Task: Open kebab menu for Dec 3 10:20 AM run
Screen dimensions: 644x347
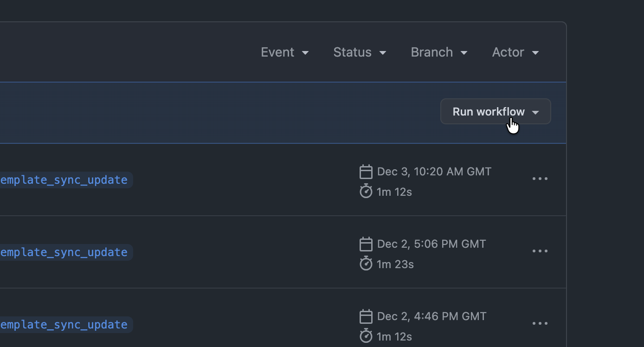Action: (540, 179)
